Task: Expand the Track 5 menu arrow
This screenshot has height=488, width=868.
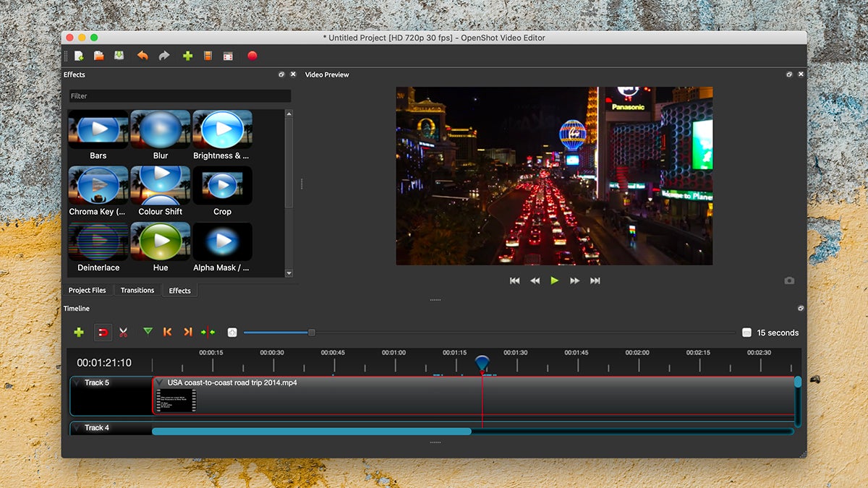Action: tap(77, 383)
